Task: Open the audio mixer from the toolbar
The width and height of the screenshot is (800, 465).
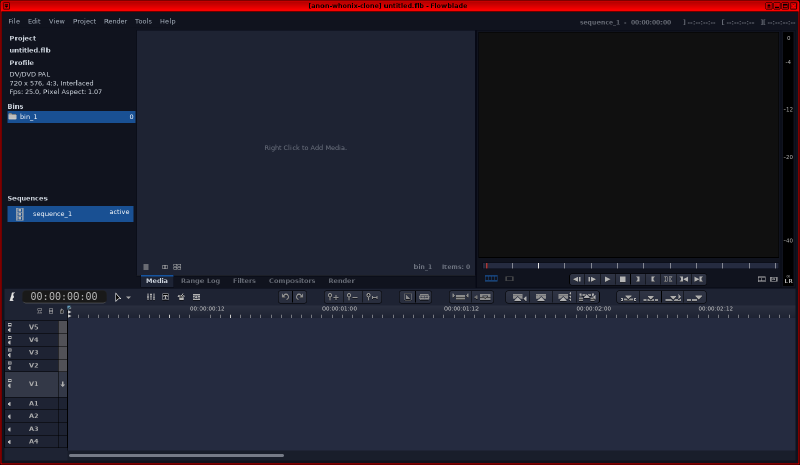Action: pyautogui.click(x=151, y=297)
